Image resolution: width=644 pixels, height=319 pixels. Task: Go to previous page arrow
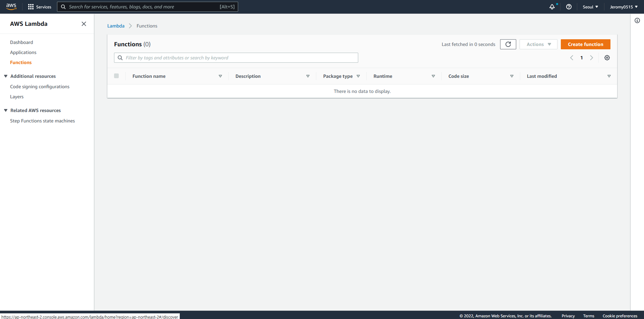click(572, 58)
